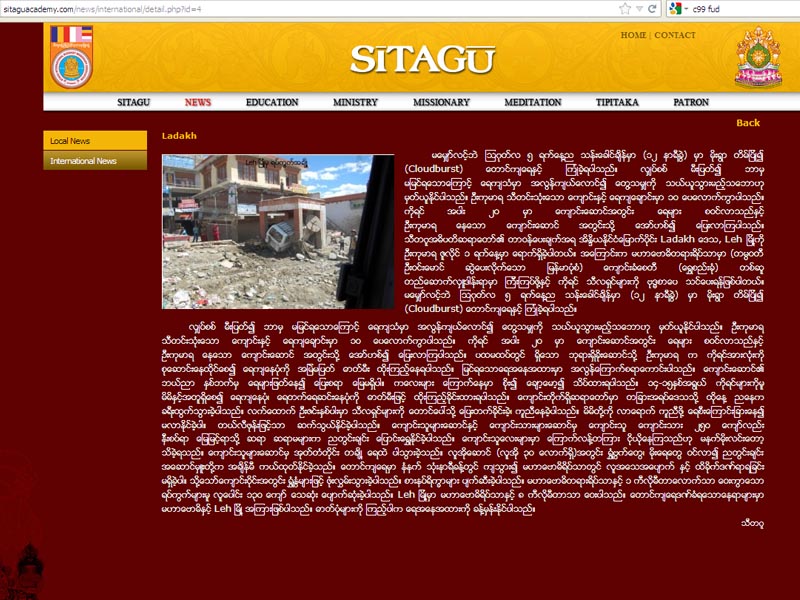Open the EDUCATION menu item

click(272, 102)
